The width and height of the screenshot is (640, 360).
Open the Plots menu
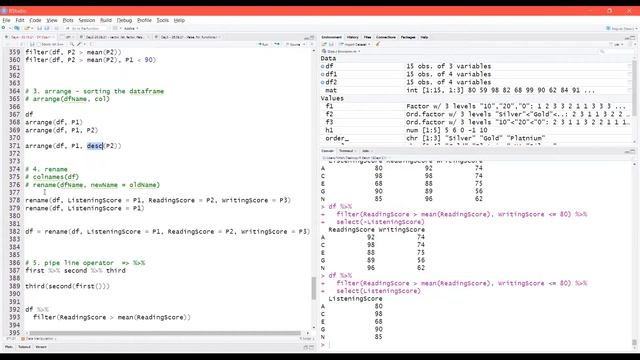coord(68,20)
